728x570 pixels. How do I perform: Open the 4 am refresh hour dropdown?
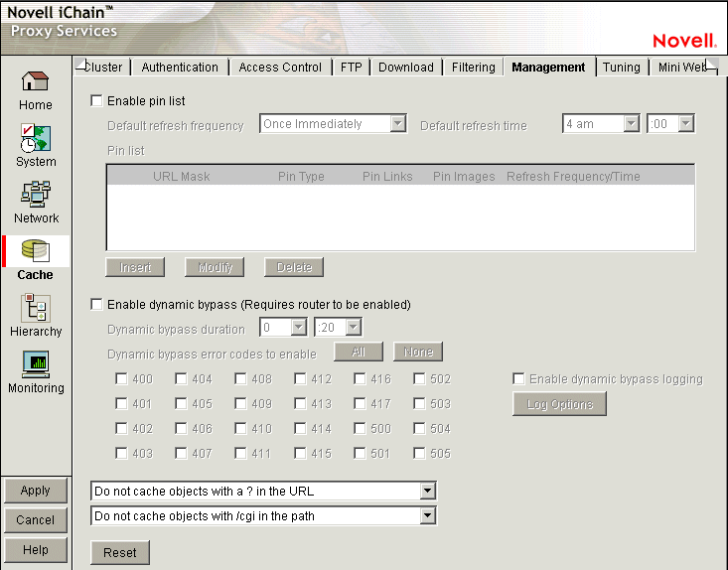point(601,124)
